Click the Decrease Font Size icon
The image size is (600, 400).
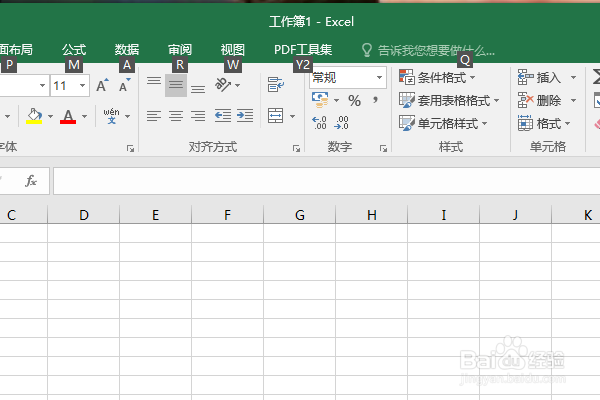tap(124, 85)
